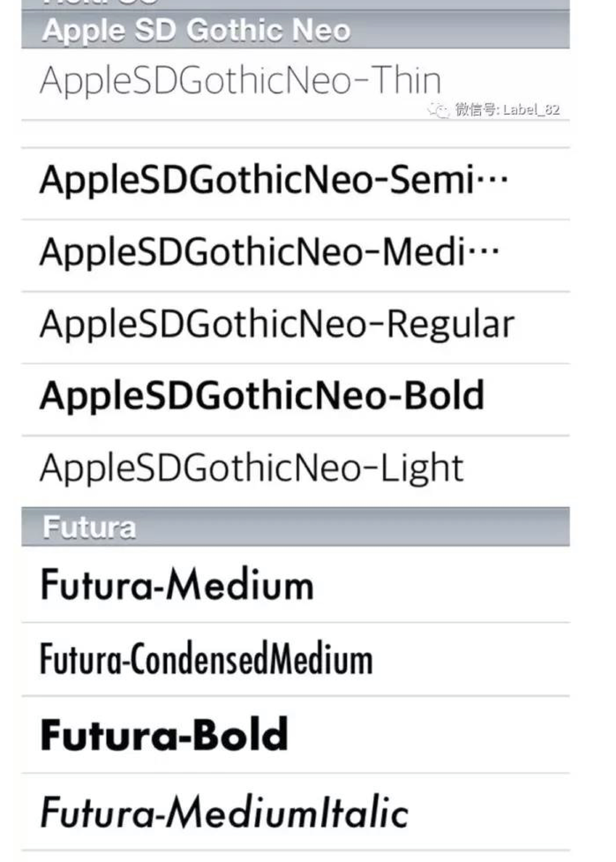Tap the WeChat logo in the watermark

click(x=438, y=110)
